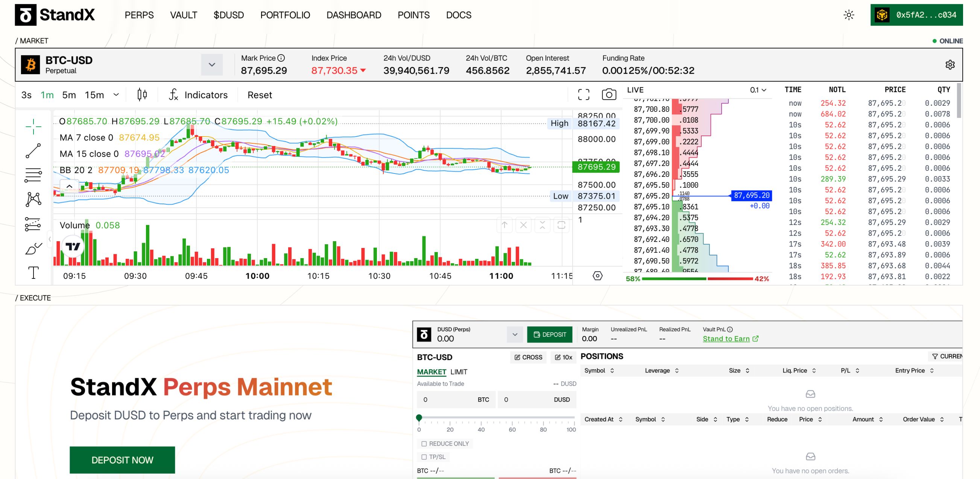
Task: Open the market settings gear icon
Action: (950, 65)
